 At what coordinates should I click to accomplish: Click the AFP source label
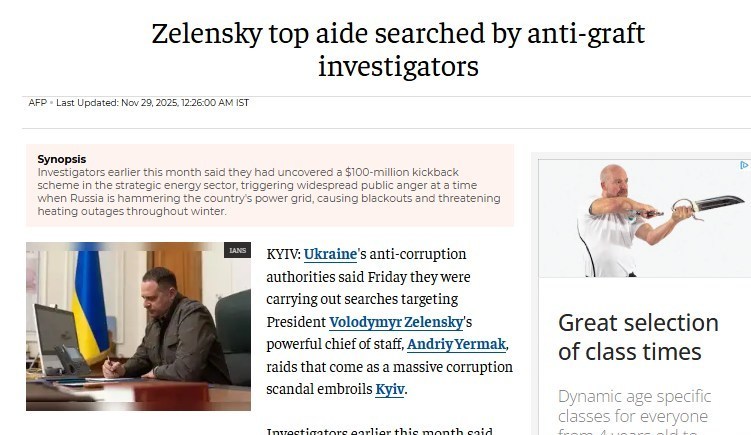pos(37,103)
